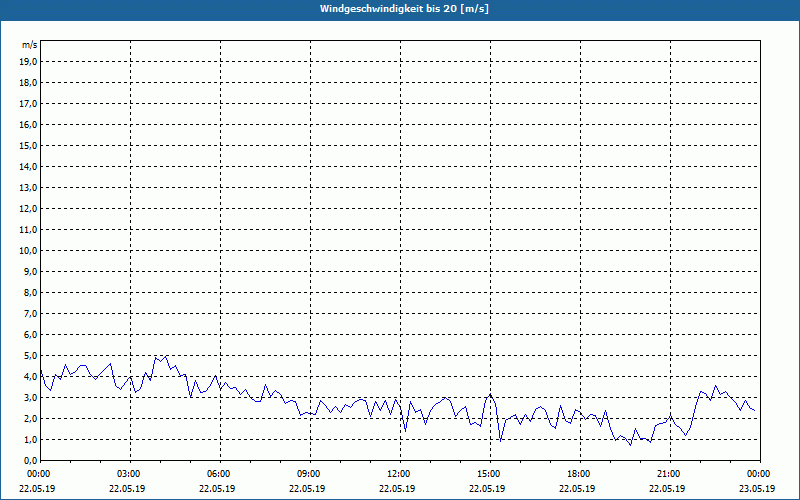Choose the '9,0' y-axis value

point(30,271)
